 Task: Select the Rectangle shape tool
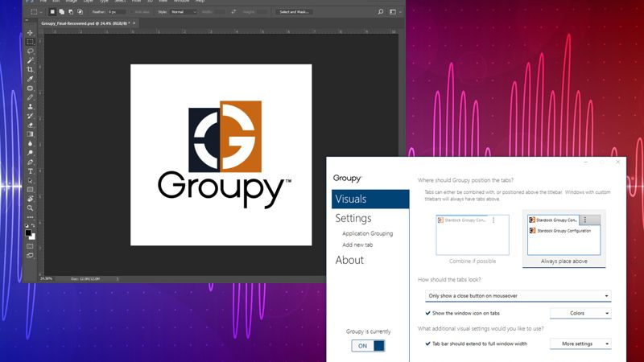point(30,190)
